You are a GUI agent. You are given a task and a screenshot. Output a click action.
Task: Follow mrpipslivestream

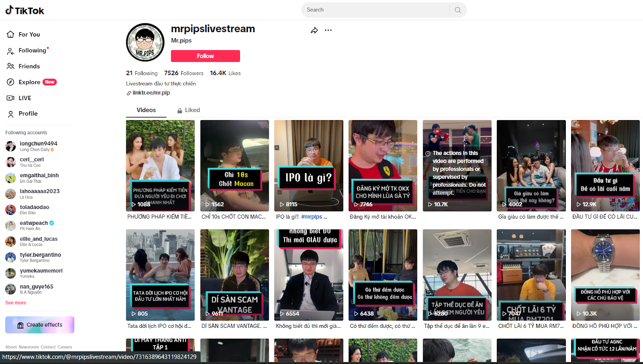click(x=205, y=56)
